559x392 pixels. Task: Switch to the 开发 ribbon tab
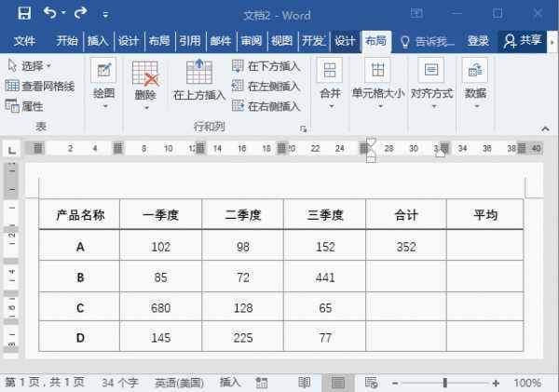313,41
